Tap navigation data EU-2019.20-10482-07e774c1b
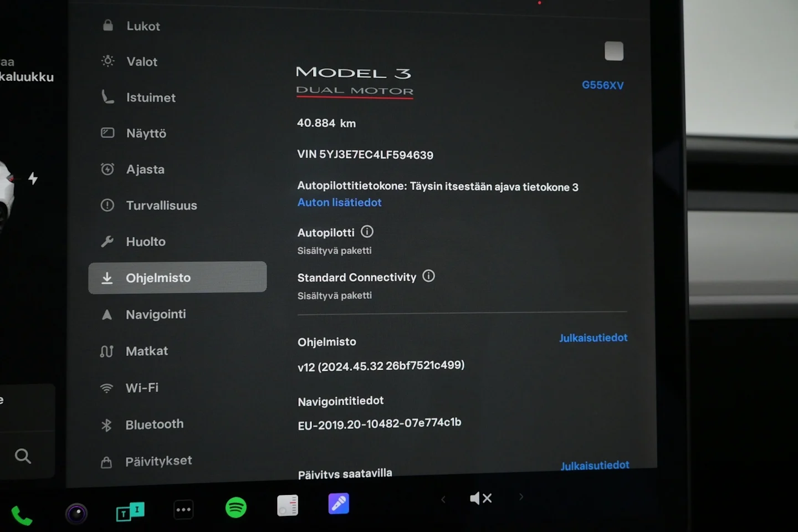The image size is (798, 532). point(380,424)
